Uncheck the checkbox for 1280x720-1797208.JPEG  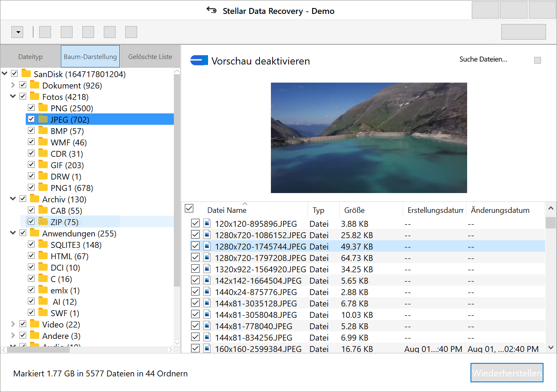pos(195,257)
